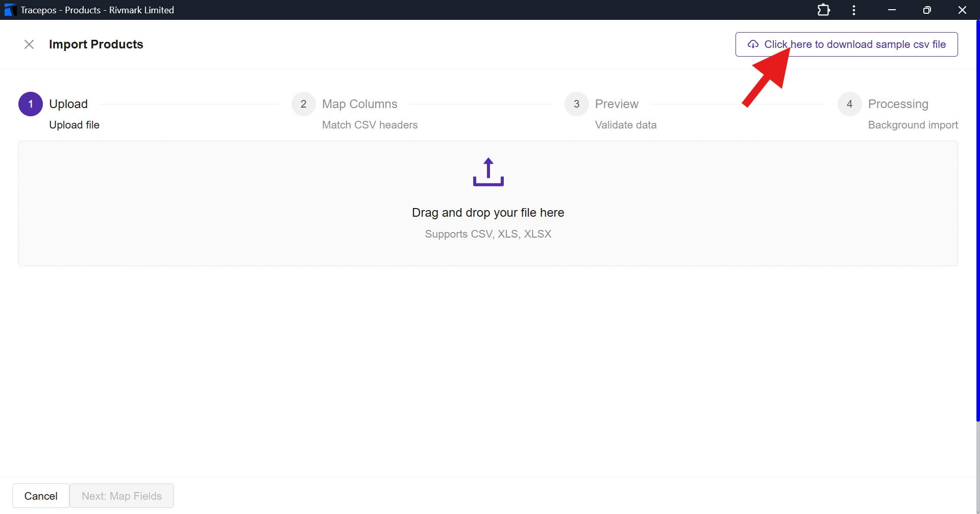Viewport: 980px width, 514px height.
Task: Click the 'Upload' step label
Action: tap(68, 104)
